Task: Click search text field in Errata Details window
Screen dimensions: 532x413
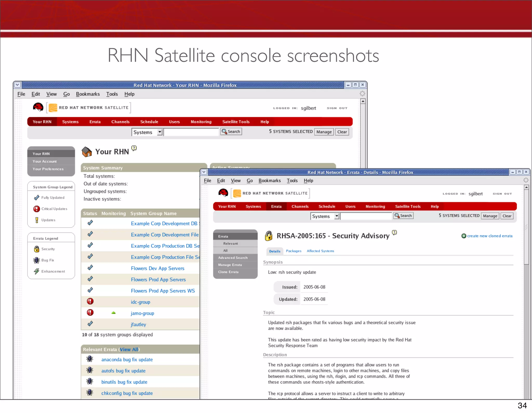Action: tap(366, 216)
